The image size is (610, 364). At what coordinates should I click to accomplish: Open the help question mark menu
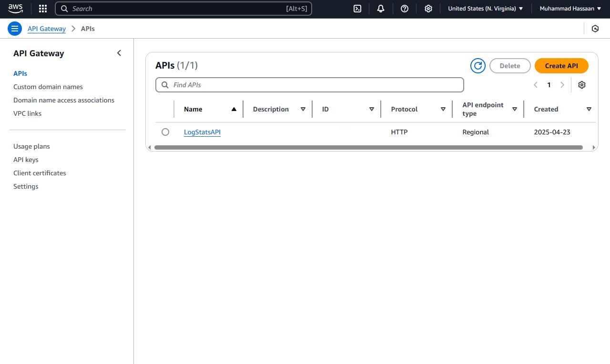(x=405, y=9)
